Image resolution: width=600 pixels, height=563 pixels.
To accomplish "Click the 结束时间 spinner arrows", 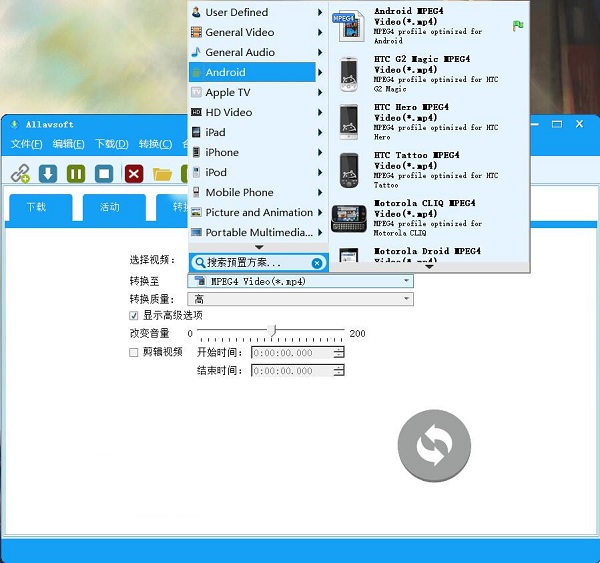I will [339, 370].
